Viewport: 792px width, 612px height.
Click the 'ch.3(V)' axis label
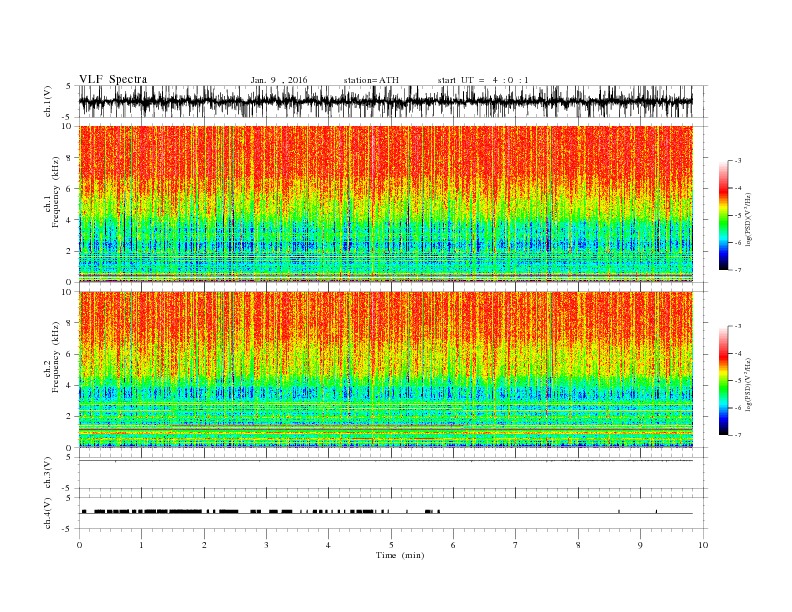click(48, 472)
